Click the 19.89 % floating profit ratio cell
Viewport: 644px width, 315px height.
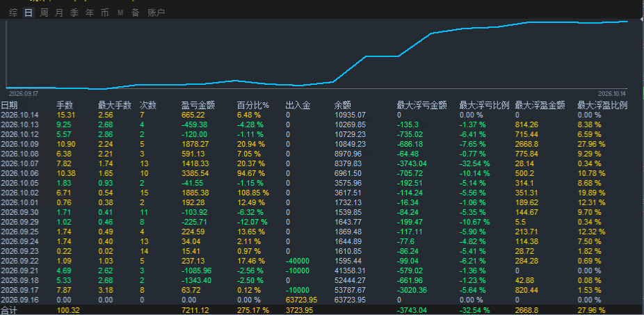coord(591,193)
